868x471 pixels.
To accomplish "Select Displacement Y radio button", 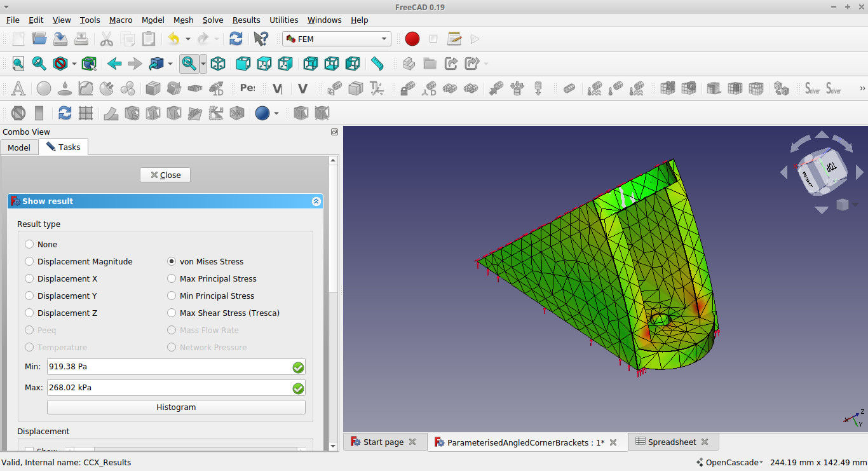I will coord(29,296).
